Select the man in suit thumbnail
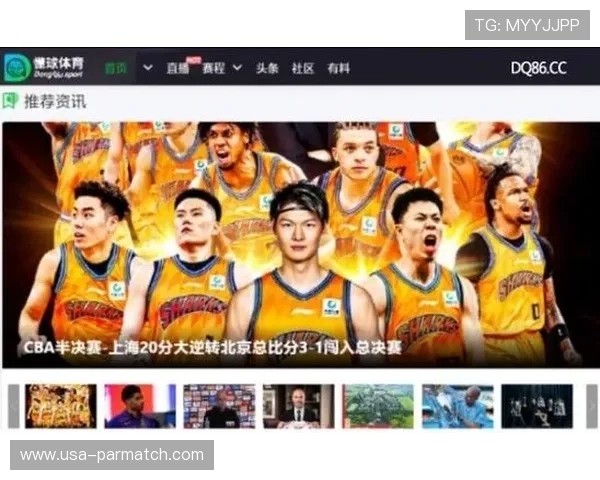The height and width of the screenshot is (480, 600). click(x=298, y=406)
